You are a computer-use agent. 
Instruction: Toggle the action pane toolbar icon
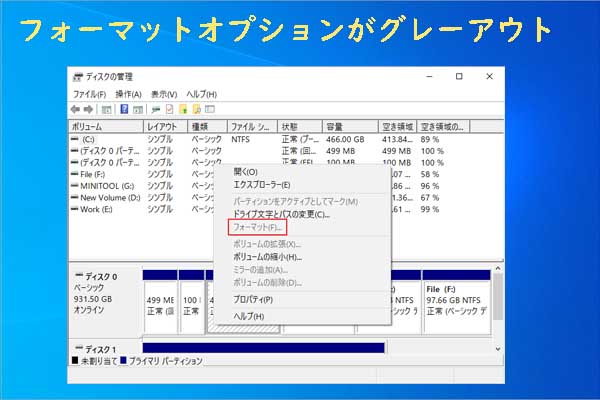coord(138,109)
